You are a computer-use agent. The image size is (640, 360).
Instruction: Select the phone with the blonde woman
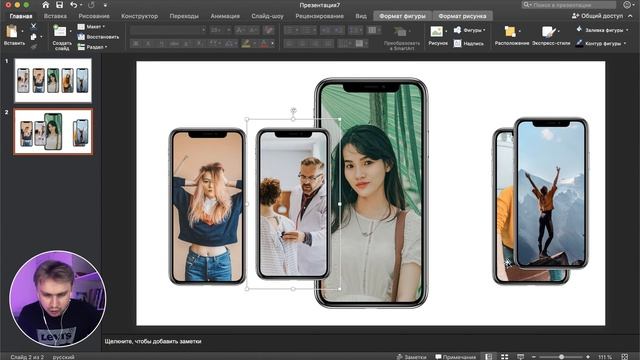207,206
